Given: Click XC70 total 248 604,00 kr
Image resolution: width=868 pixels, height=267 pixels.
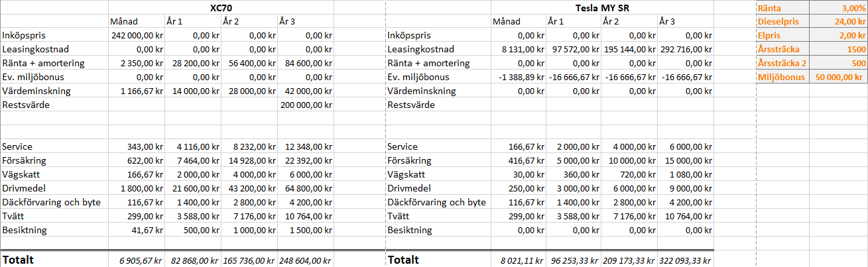Looking at the screenshot, I should click(305, 260).
